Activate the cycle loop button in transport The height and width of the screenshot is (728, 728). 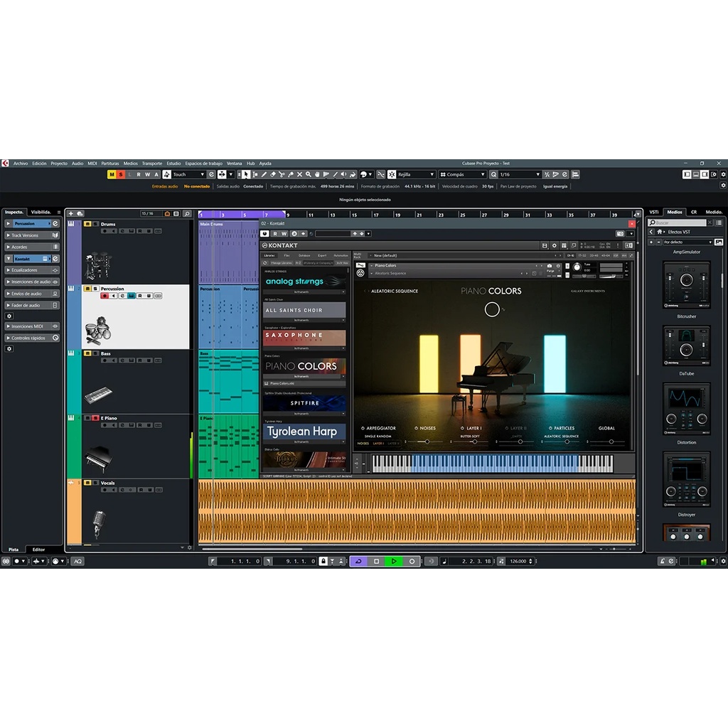359,562
